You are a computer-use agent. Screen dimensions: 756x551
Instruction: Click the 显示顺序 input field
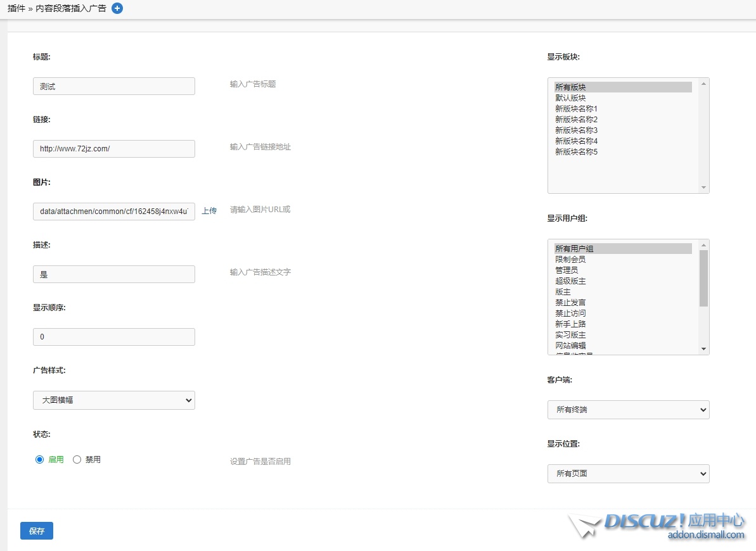coord(114,337)
